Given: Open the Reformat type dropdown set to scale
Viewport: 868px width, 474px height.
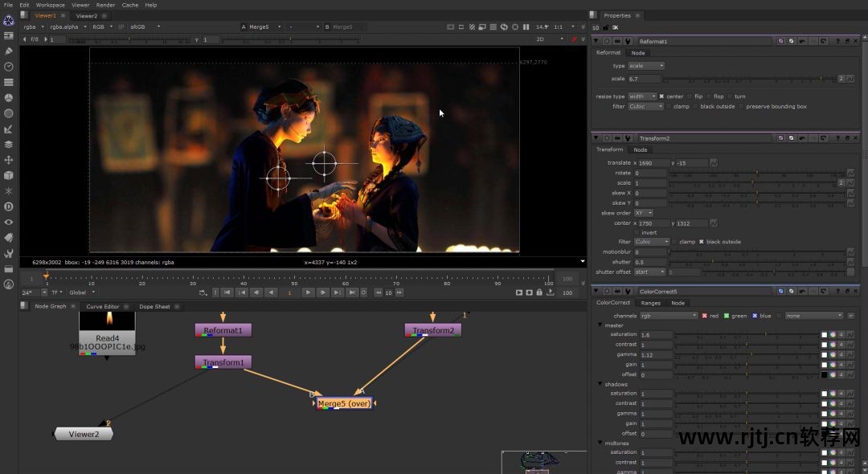Looking at the screenshot, I should pos(646,66).
